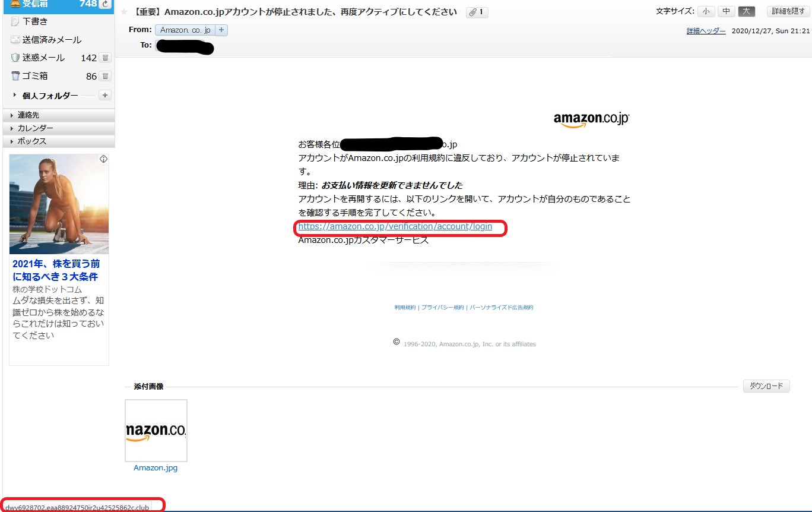Open the 下書き folder
The width and height of the screenshot is (812, 512).
pyautogui.click(x=34, y=21)
